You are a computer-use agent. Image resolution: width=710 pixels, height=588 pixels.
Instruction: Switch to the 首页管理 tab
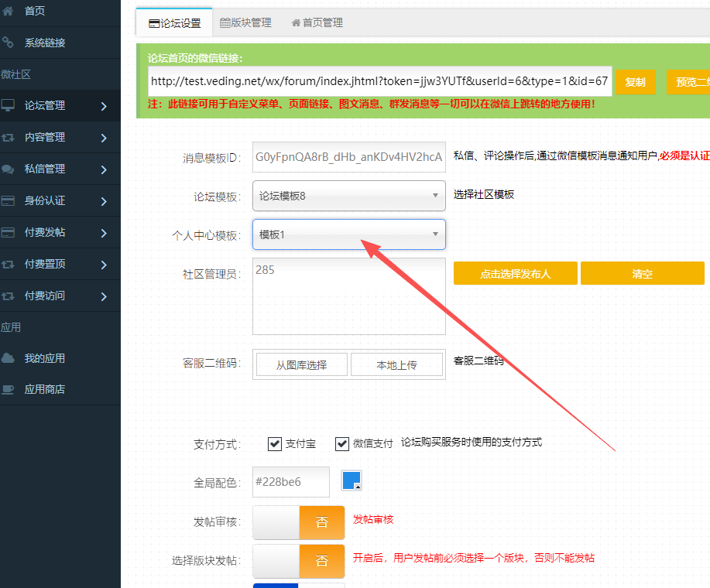317,23
